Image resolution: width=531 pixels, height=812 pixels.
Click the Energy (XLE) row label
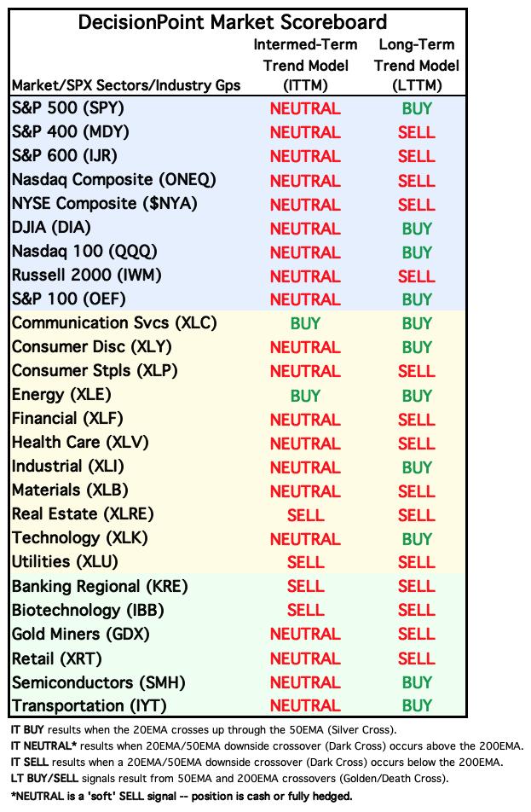pyautogui.click(x=61, y=395)
